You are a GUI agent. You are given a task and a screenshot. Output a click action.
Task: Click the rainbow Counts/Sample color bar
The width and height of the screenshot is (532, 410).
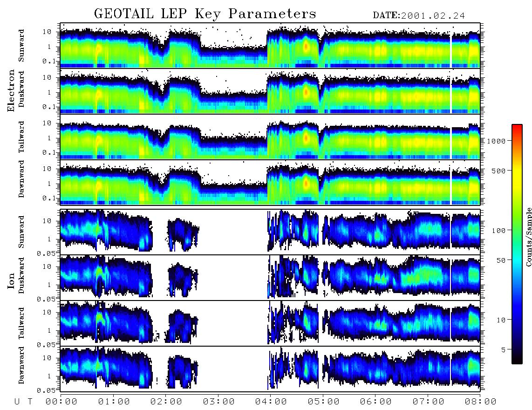(517, 244)
